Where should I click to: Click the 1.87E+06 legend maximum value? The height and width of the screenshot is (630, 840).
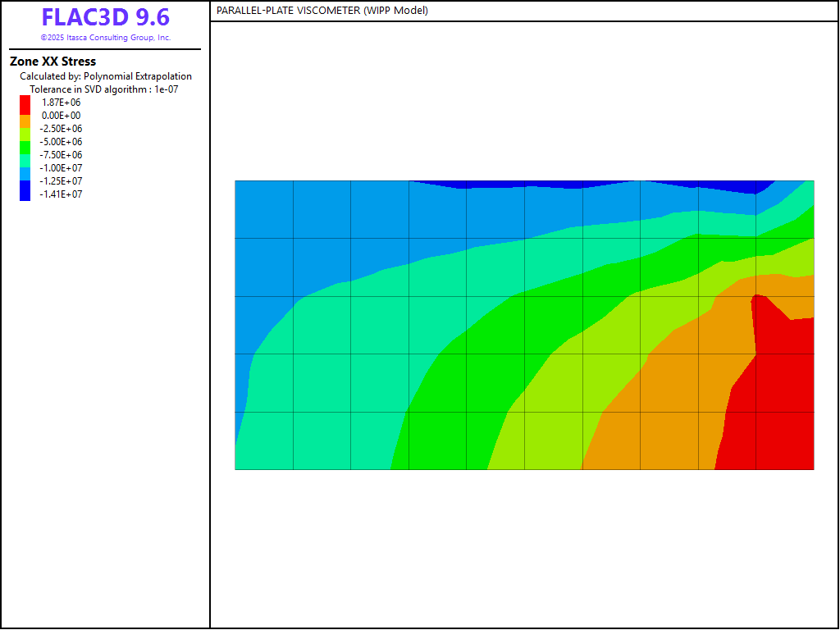(62, 103)
